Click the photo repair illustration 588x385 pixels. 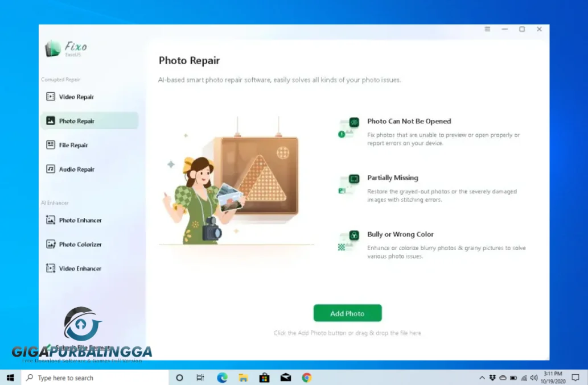click(236, 180)
